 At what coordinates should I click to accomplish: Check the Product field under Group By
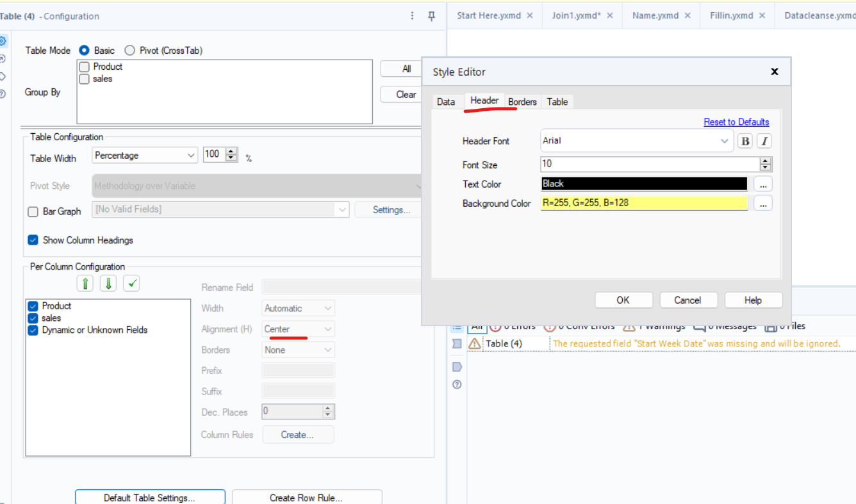point(84,66)
